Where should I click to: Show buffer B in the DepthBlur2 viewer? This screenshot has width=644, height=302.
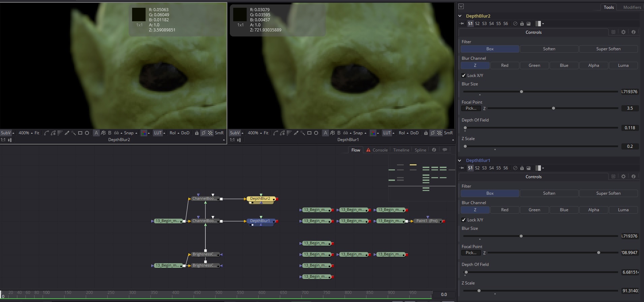[110, 133]
